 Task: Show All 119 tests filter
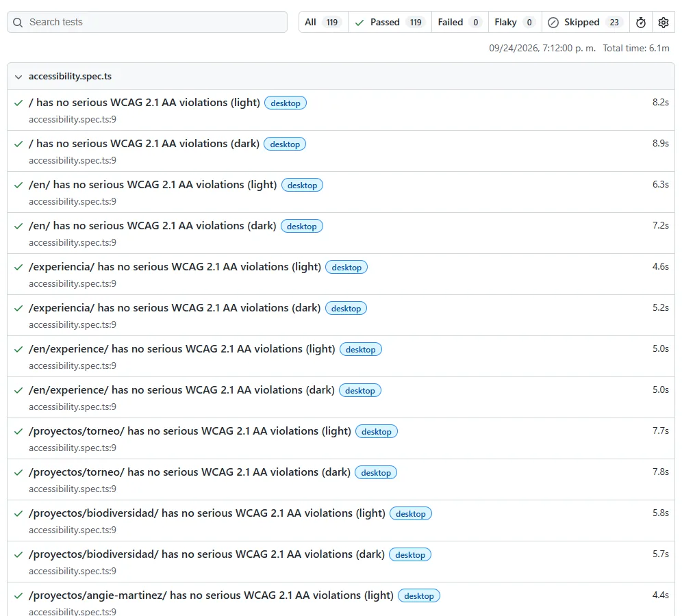click(x=323, y=22)
